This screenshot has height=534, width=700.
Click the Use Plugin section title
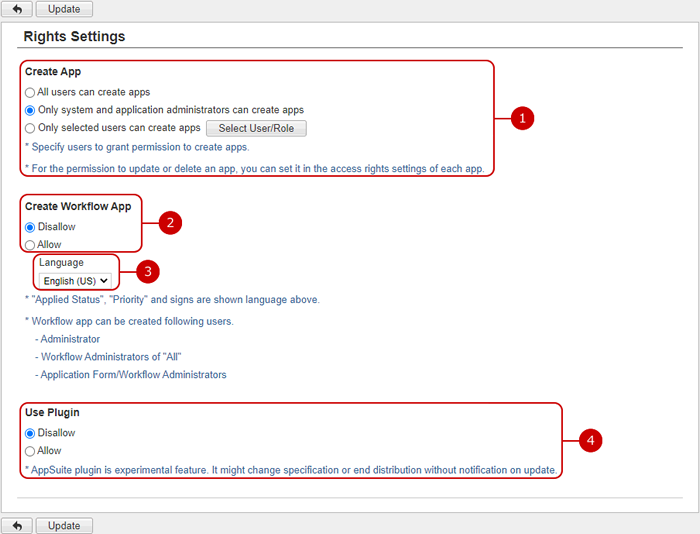point(52,412)
